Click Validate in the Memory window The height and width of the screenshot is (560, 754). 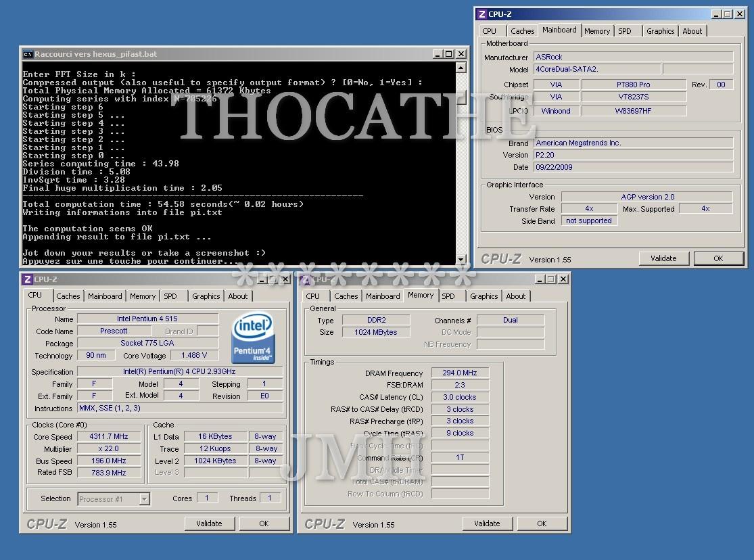click(x=487, y=523)
